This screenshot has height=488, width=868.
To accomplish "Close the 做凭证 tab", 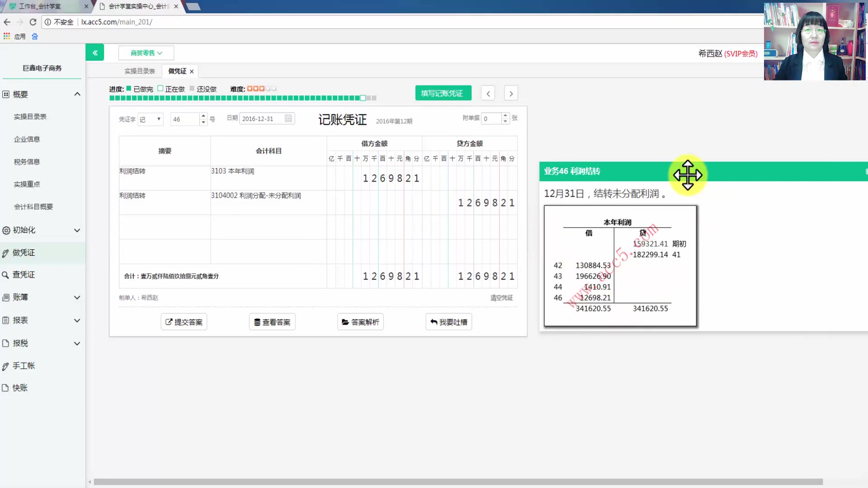I will [192, 71].
